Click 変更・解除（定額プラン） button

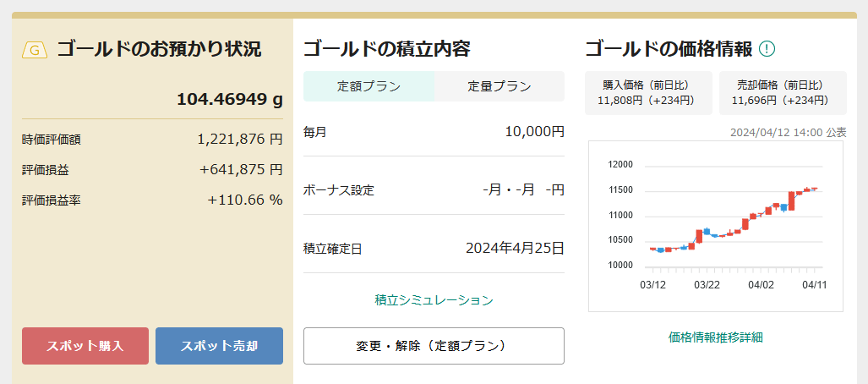(x=434, y=346)
